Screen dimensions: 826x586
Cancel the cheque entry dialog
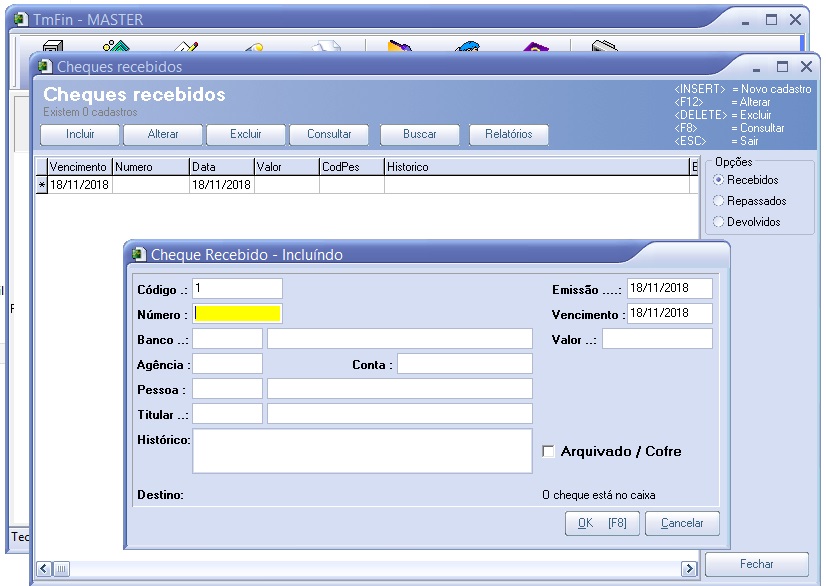pyautogui.click(x=682, y=523)
